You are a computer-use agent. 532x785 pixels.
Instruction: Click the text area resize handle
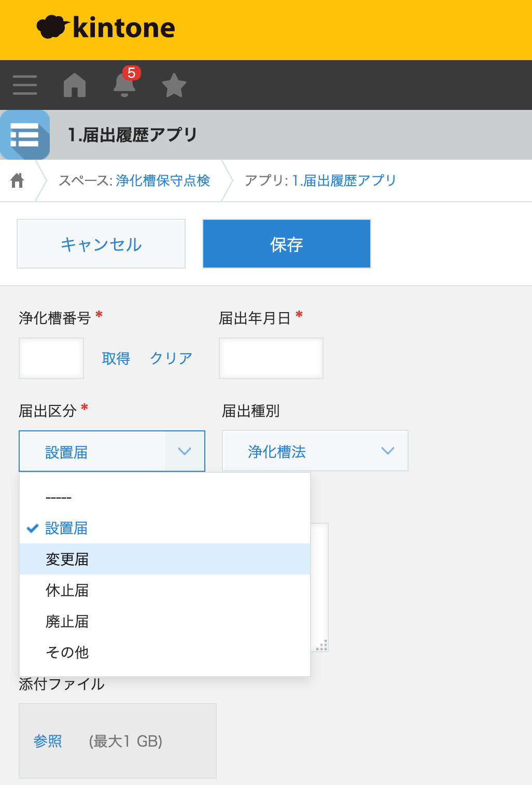(x=321, y=646)
